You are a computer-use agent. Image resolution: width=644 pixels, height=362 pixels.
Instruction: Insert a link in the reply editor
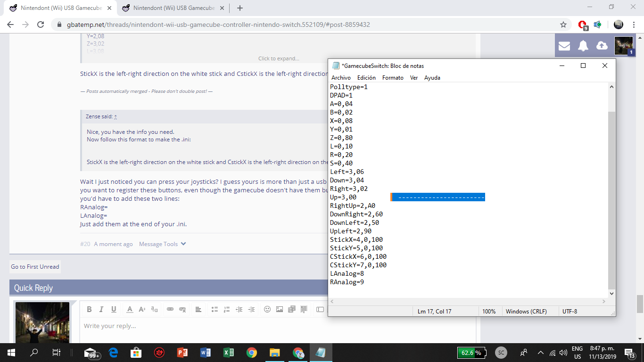pyautogui.click(x=170, y=309)
